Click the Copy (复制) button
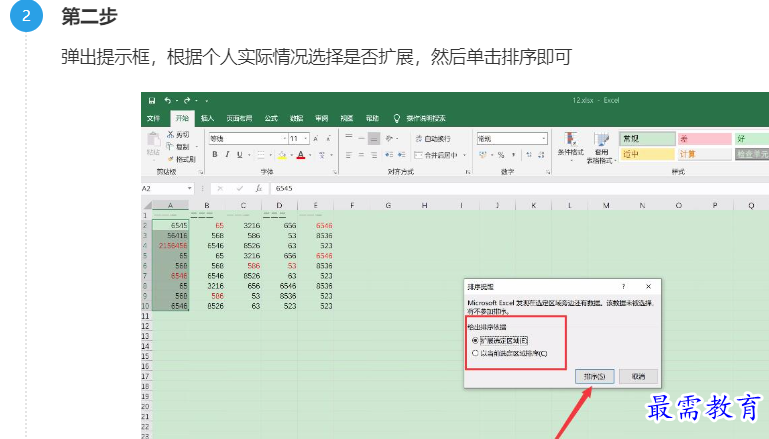Viewport: 769px width, 439px height. click(x=179, y=147)
